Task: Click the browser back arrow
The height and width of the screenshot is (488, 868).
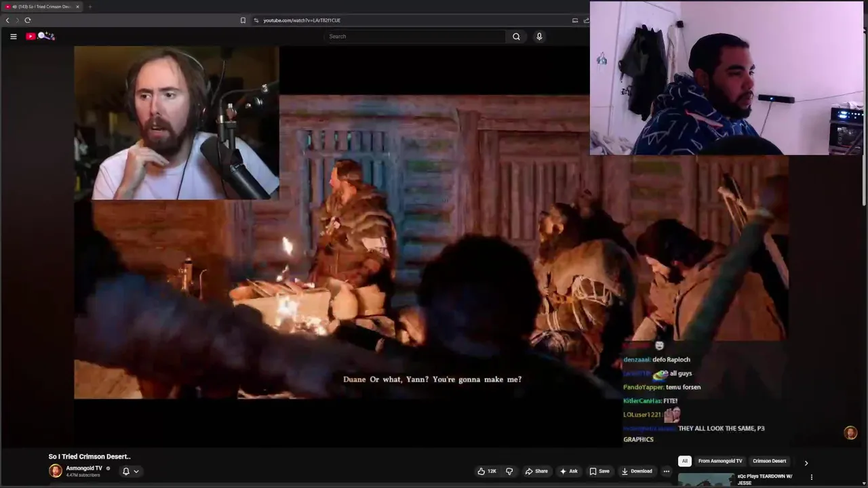Action: tap(7, 20)
